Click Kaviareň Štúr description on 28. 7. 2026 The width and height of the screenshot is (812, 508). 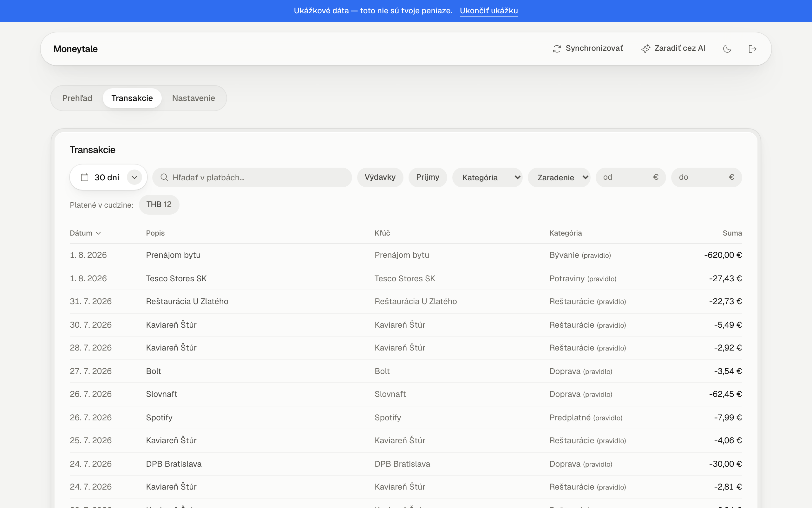(171, 348)
